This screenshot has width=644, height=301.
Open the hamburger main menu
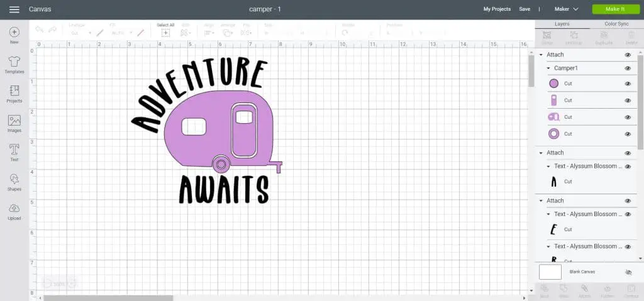14,9
